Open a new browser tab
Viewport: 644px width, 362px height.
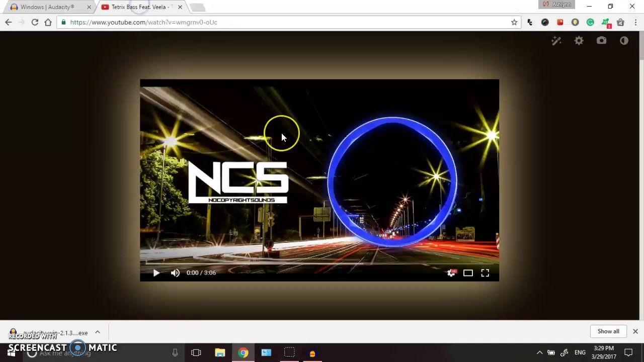(x=197, y=7)
